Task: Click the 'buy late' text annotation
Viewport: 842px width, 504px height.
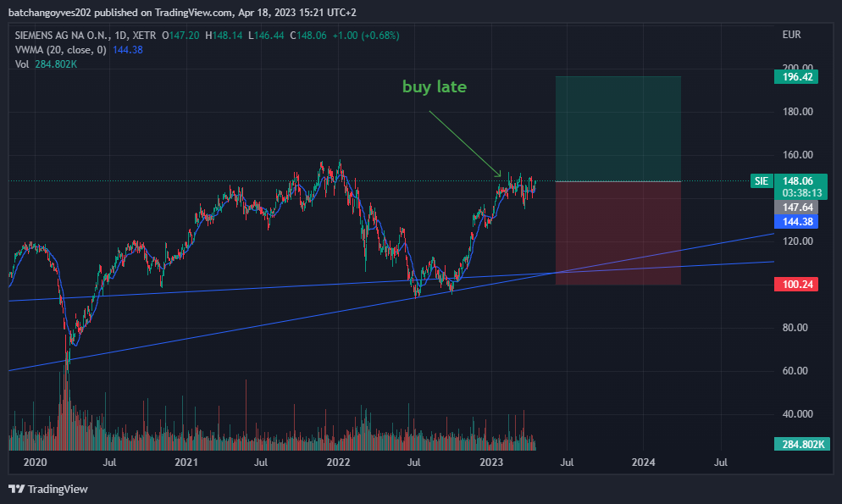Action: coord(435,87)
